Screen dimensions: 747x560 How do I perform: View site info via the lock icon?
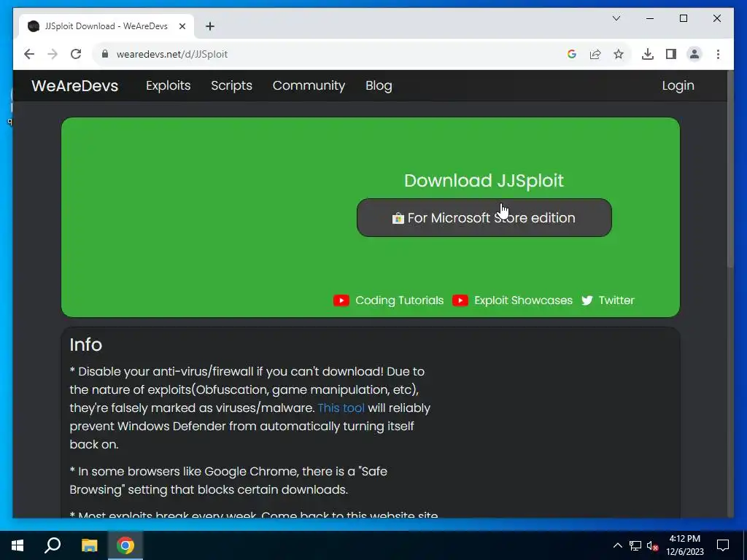point(105,54)
